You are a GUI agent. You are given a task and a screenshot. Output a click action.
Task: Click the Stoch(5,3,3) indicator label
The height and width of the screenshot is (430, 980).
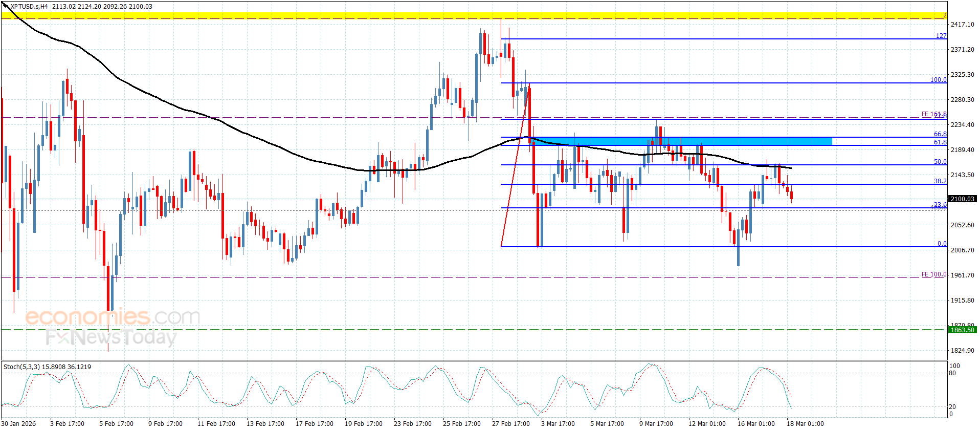point(47,367)
